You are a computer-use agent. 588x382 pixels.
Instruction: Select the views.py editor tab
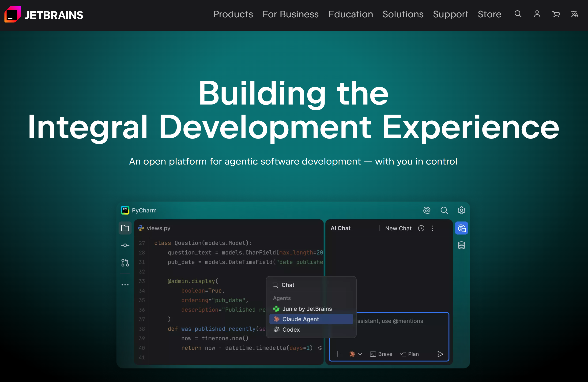(154, 228)
